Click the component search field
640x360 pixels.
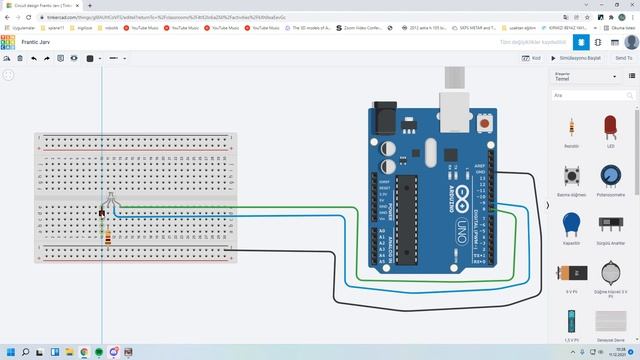593,96
